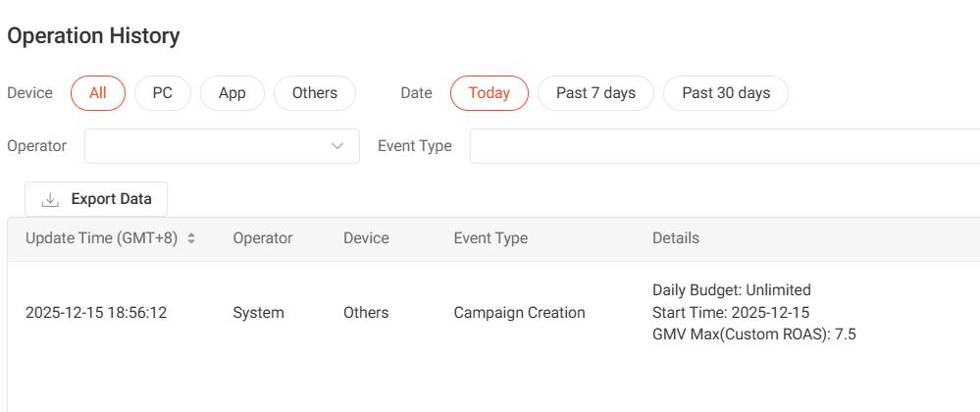The width and height of the screenshot is (980, 412).
Task: Click the Event Type column header
Action: click(490, 238)
